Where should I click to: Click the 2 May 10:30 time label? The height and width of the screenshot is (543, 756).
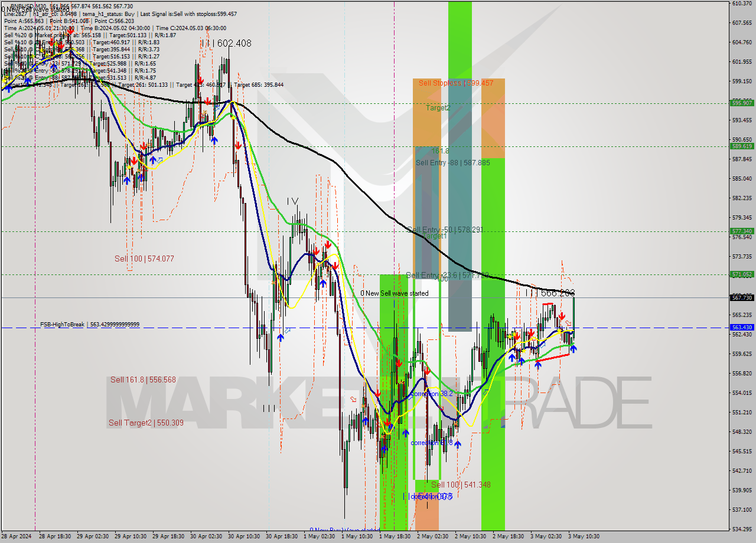click(x=471, y=537)
